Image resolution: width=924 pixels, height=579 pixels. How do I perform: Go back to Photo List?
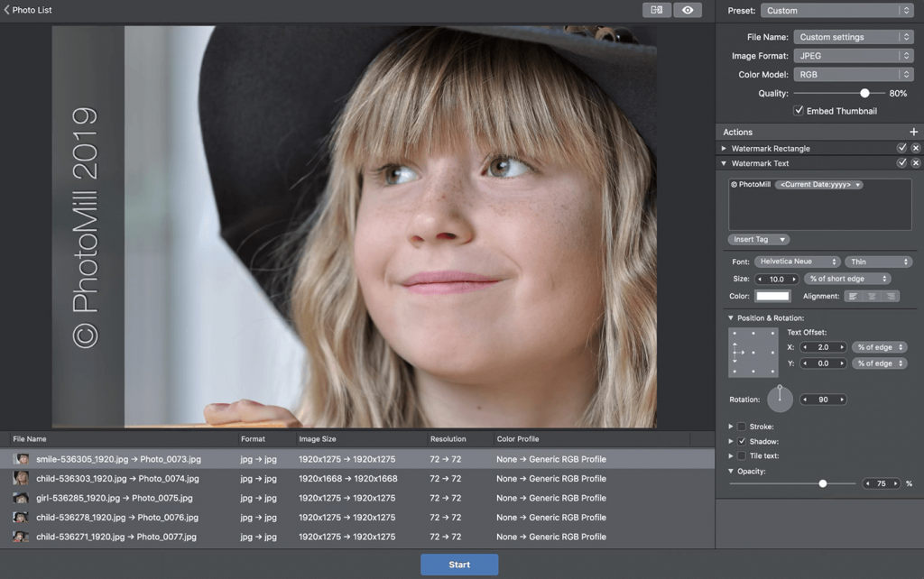click(28, 10)
